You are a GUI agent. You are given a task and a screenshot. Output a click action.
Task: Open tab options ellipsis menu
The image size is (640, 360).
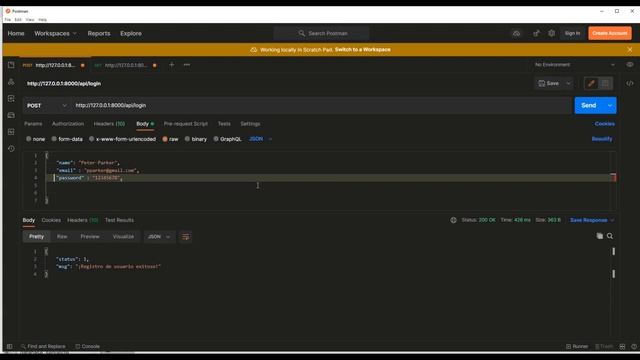pyautogui.click(x=187, y=65)
